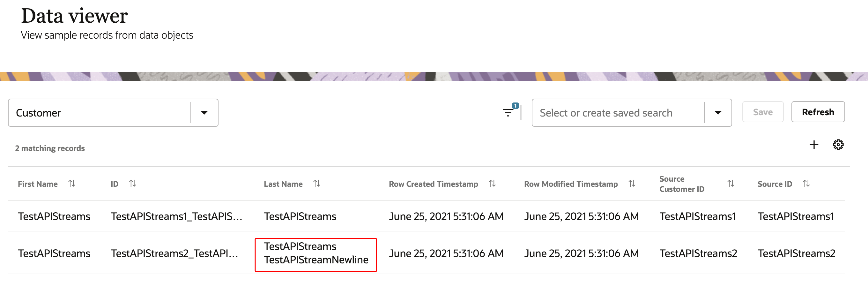Open the filter panel icon
The height and width of the screenshot is (287, 868).
(508, 113)
